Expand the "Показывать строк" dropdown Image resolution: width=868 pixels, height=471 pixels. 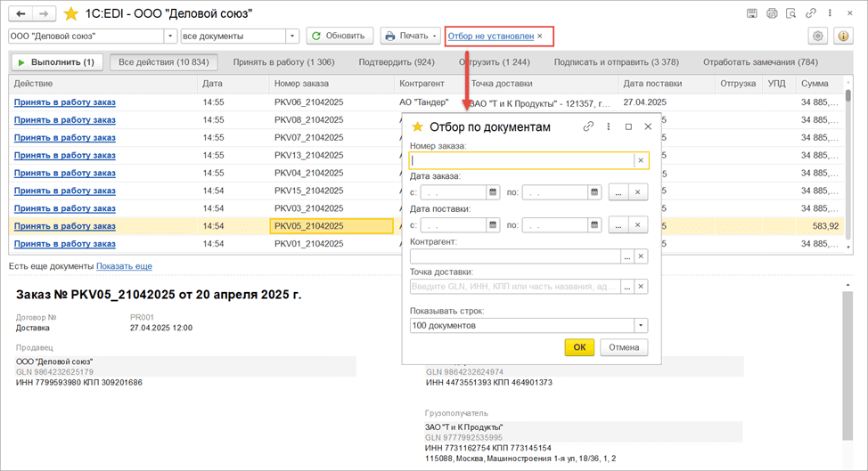click(640, 326)
